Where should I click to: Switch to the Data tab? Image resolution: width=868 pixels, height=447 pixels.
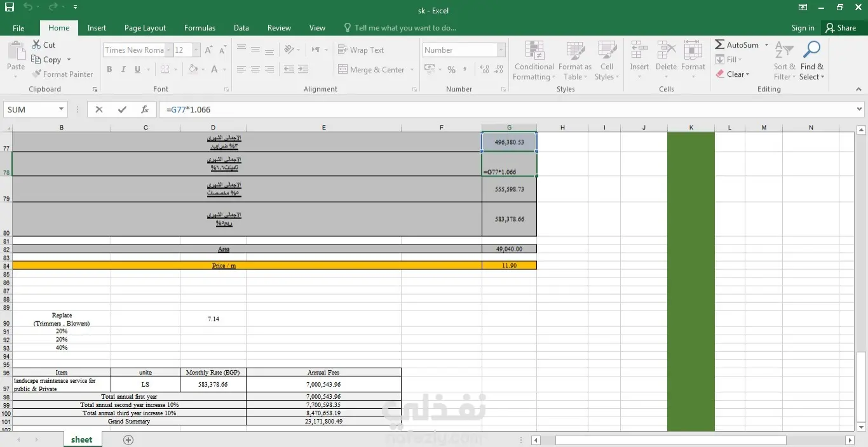pos(241,28)
